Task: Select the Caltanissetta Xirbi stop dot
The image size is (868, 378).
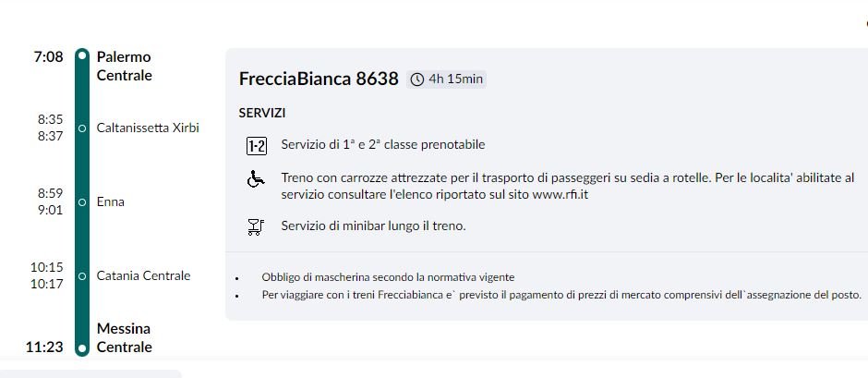Action: point(81,128)
